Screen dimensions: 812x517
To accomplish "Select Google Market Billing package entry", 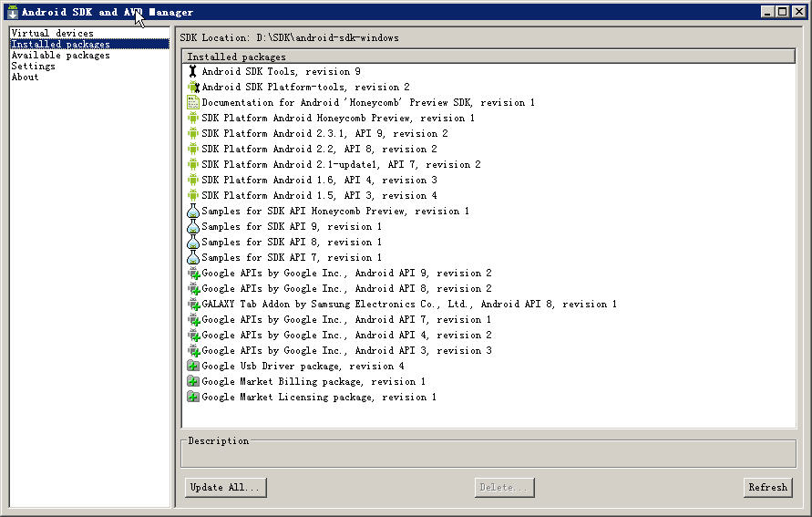I will 313,381.
